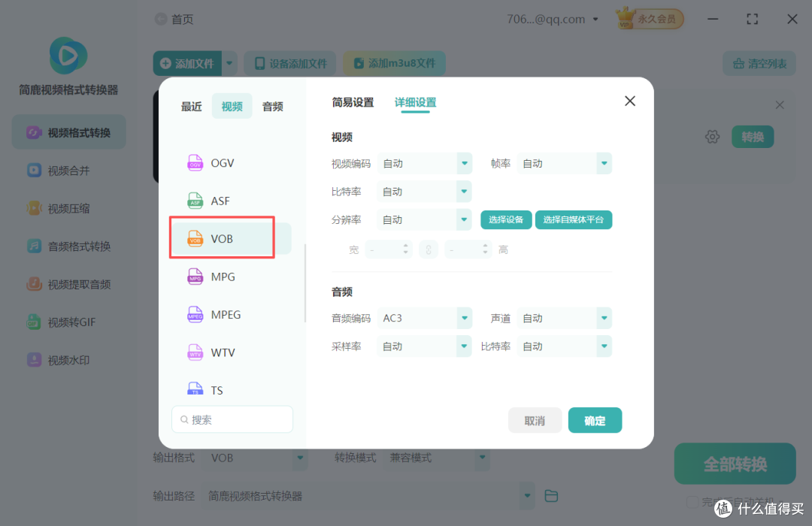Image resolution: width=812 pixels, height=526 pixels.
Task: Switch to the 简易设置 tab
Action: (353, 102)
